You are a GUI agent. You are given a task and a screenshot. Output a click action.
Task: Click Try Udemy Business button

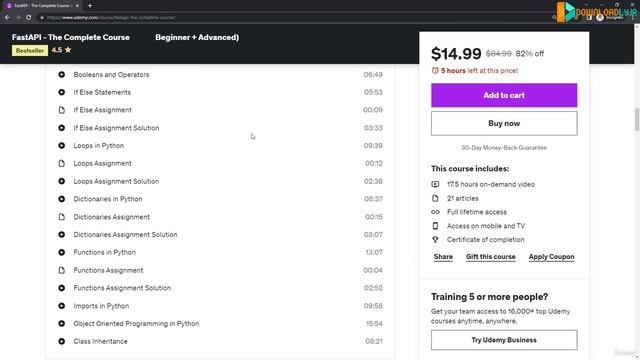(x=504, y=340)
